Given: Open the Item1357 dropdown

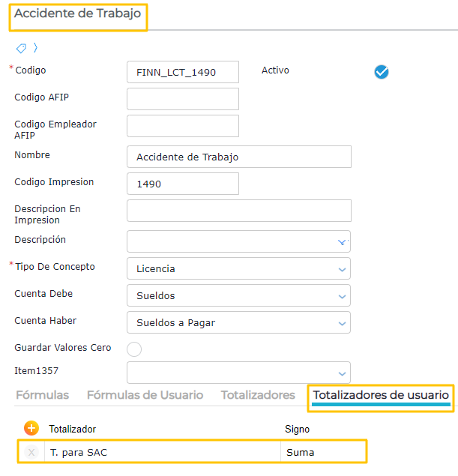Looking at the screenshot, I should pyautogui.click(x=342, y=373).
